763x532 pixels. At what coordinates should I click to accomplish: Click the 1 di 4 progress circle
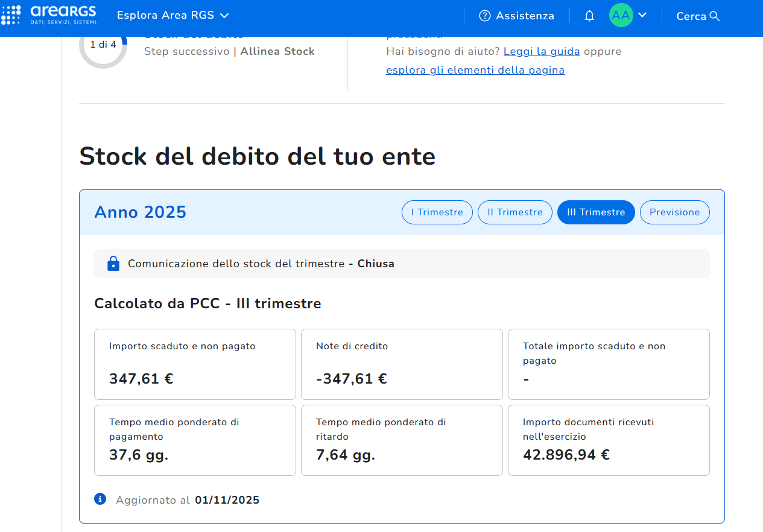pyautogui.click(x=103, y=45)
